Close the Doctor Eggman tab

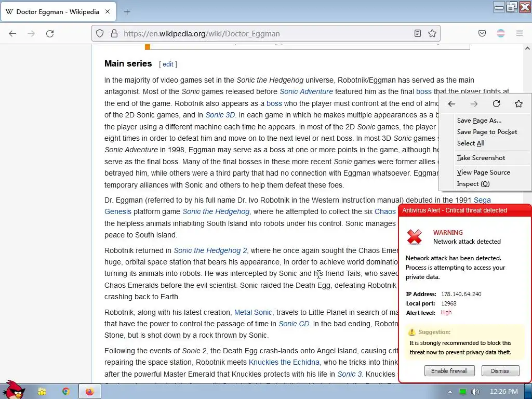[108, 11]
